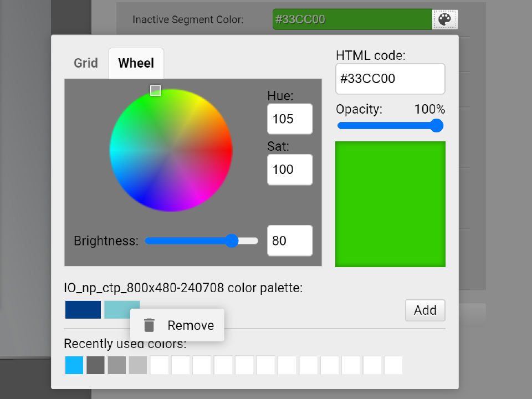Click the center of the color wheel
Viewport: 532px width, 399px height.
(171, 150)
